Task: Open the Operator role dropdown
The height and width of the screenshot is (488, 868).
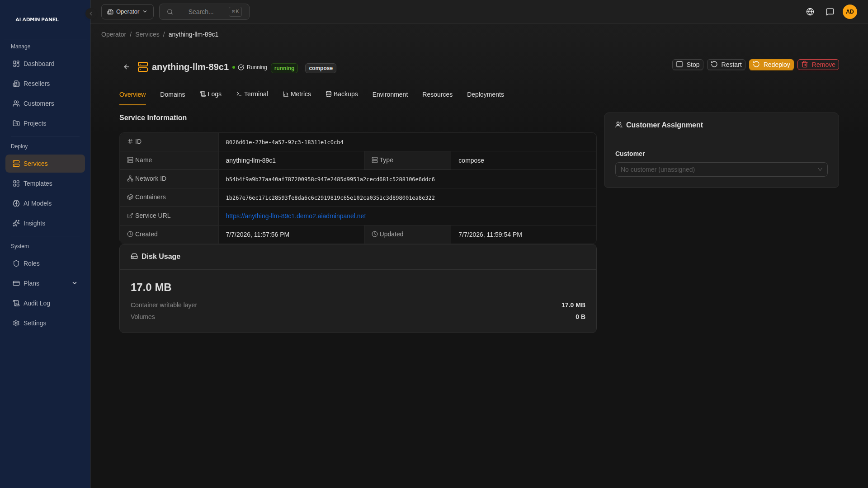Action: tap(127, 12)
